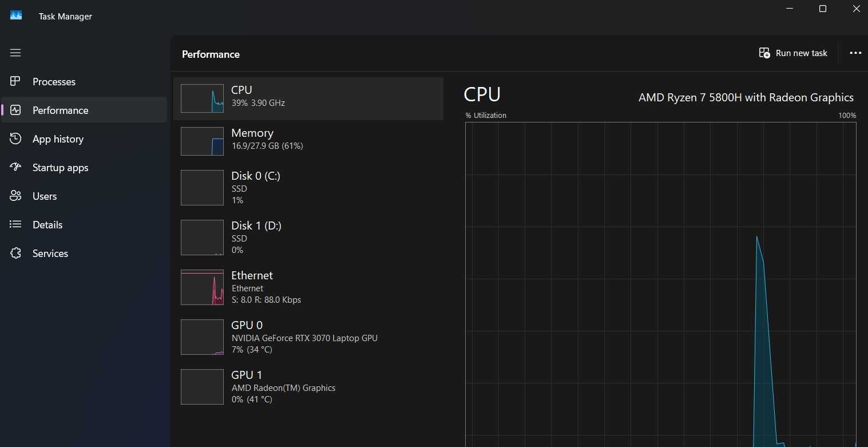Click the '16.9/27.9 GB (61%)' memory reading

(267, 146)
